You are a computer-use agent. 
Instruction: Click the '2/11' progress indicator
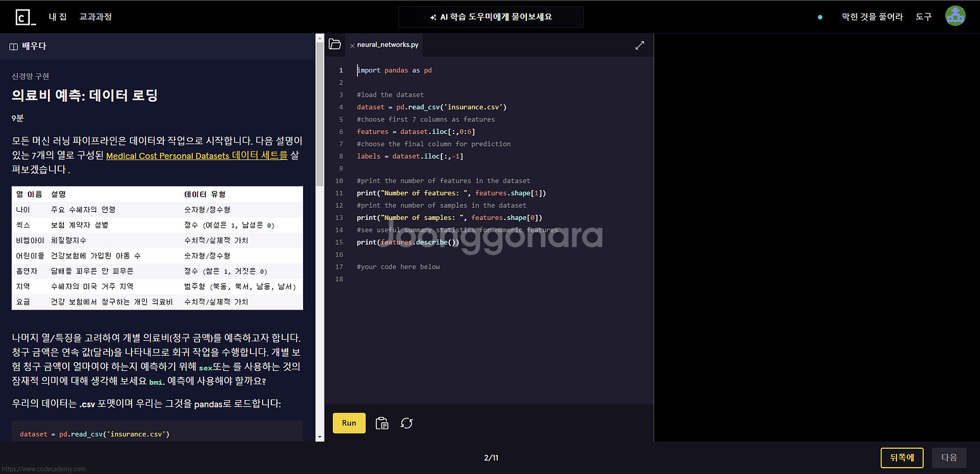point(491,458)
